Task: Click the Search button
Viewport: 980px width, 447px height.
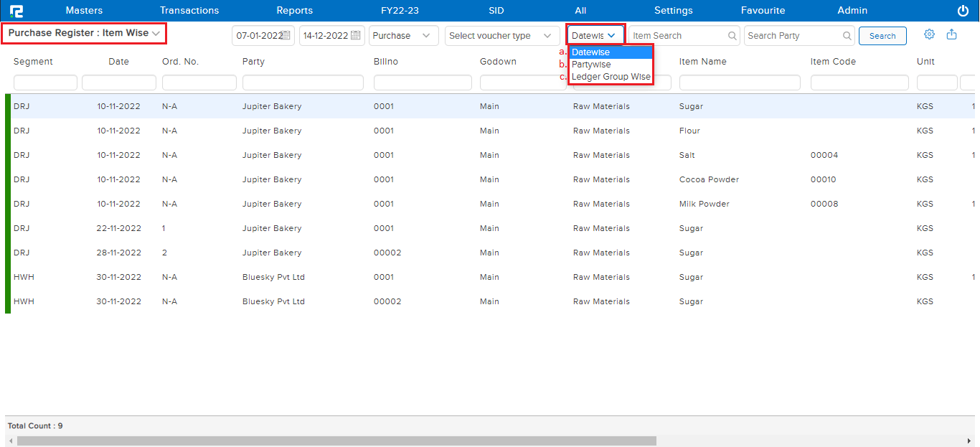Action: (x=882, y=36)
